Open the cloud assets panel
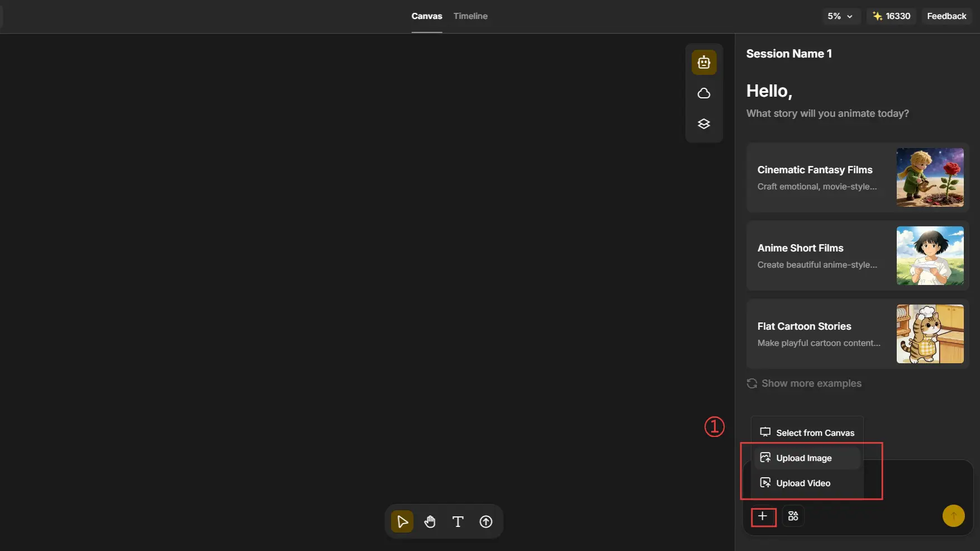Viewport: 980px width, 551px height. coord(704,93)
